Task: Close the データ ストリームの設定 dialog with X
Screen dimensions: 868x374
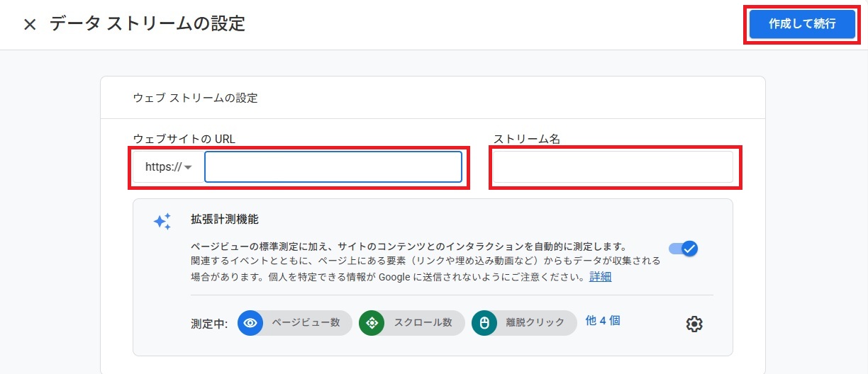Action: pyautogui.click(x=29, y=25)
